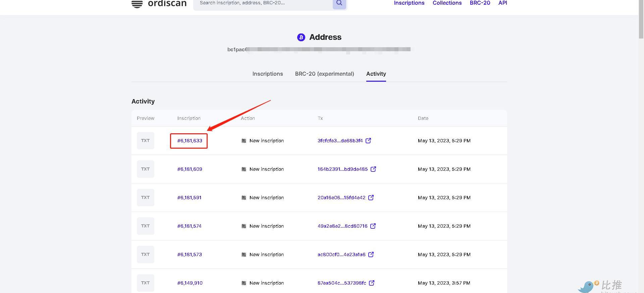Click the search magnifier icon button

click(x=339, y=3)
